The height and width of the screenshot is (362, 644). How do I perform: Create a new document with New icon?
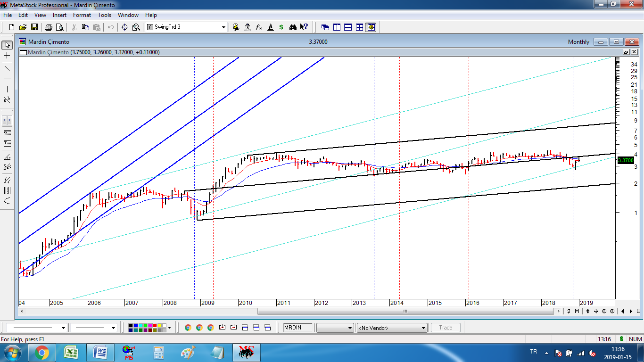pyautogui.click(x=12, y=27)
